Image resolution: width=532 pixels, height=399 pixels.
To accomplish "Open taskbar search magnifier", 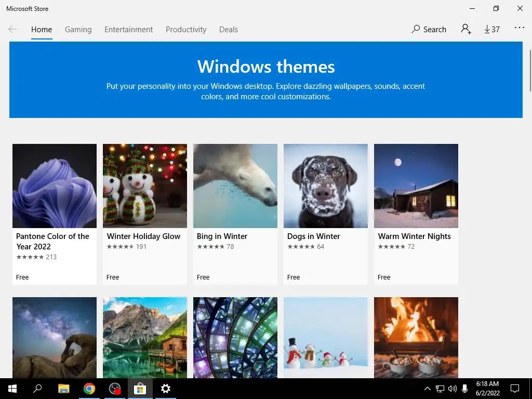I will pos(37,389).
